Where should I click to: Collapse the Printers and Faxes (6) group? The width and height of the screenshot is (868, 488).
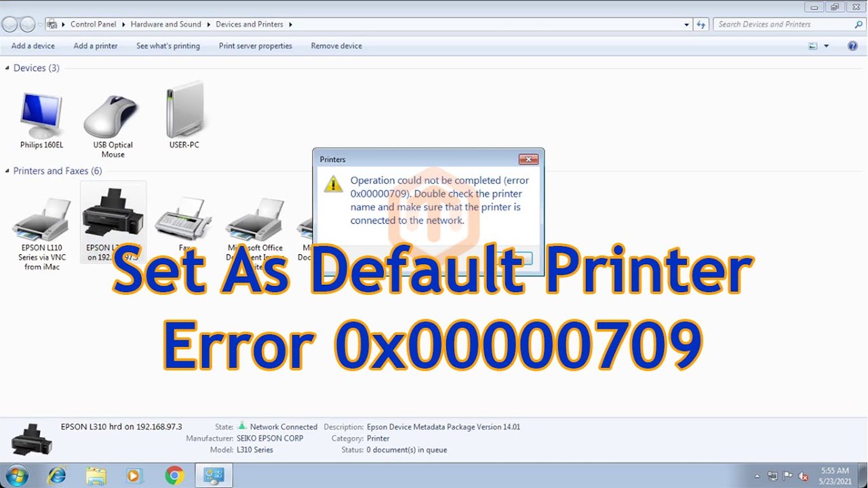point(7,171)
